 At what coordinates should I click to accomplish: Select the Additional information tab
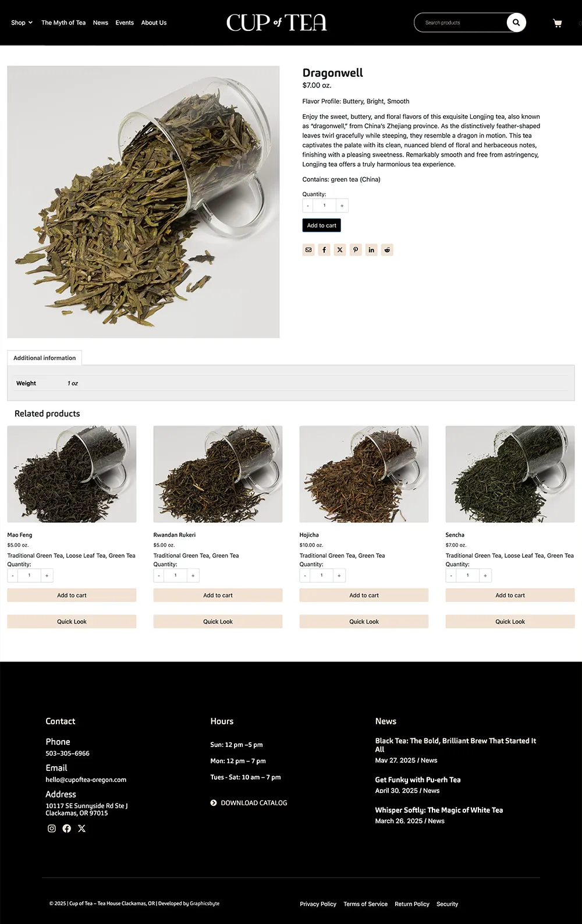44,358
